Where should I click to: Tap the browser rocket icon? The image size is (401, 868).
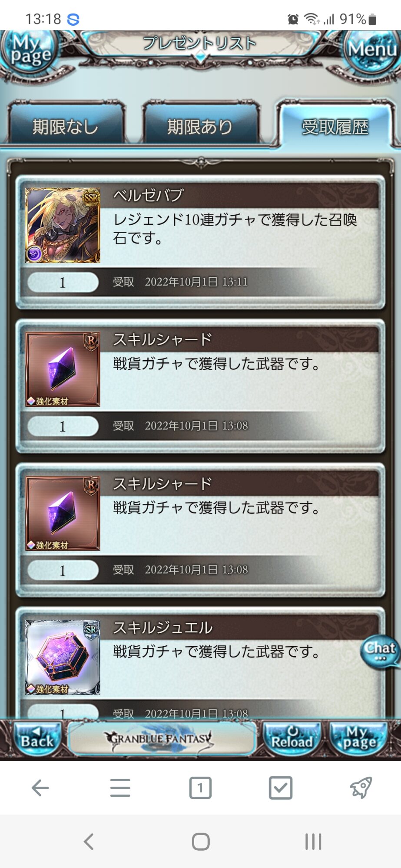coord(361,787)
